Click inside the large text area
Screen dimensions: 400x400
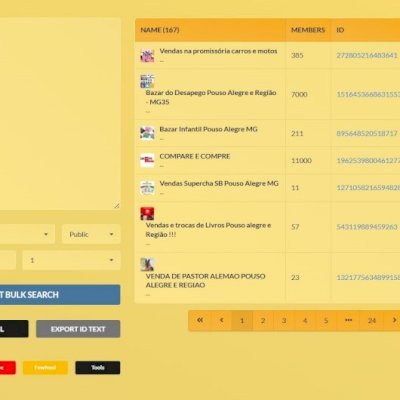pos(60,114)
